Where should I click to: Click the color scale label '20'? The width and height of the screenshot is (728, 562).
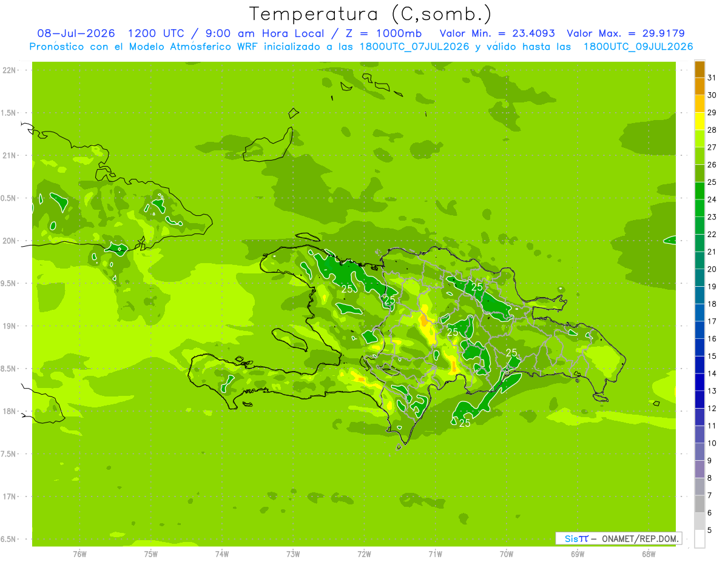(712, 269)
